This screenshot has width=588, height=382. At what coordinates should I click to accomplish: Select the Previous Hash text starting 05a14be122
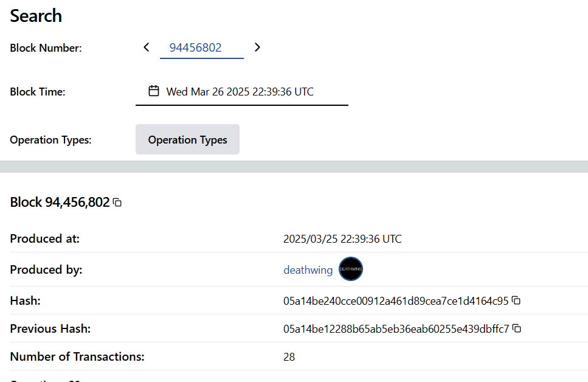click(x=396, y=329)
